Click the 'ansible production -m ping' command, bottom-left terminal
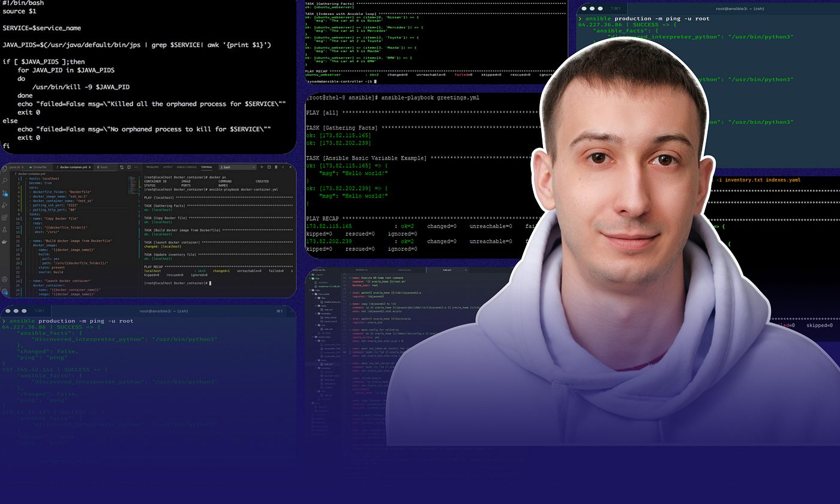The width and height of the screenshot is (840, 504). click(71, 321)
